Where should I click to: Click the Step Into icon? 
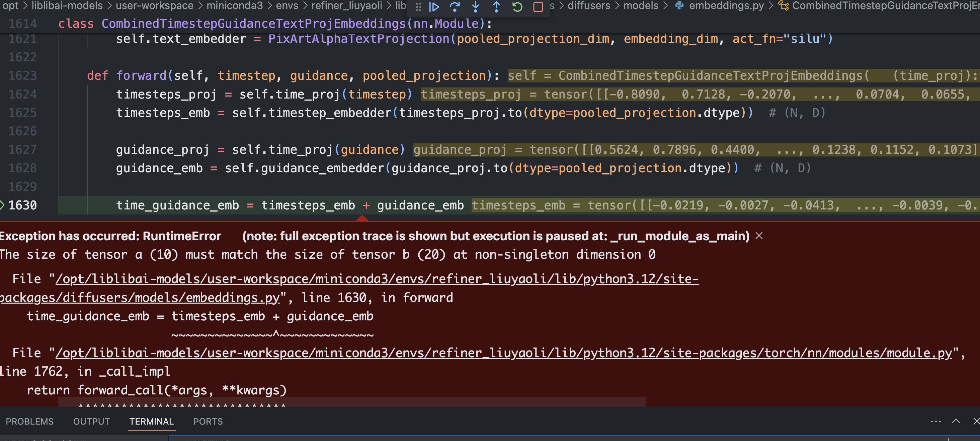(475, 7)
